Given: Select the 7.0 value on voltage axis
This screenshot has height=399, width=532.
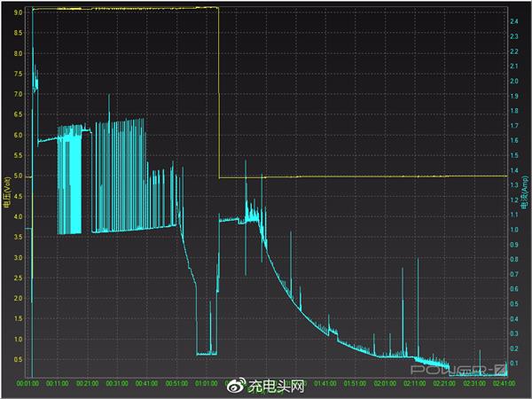Looking at the screenshot, I should tap(17, 94).
